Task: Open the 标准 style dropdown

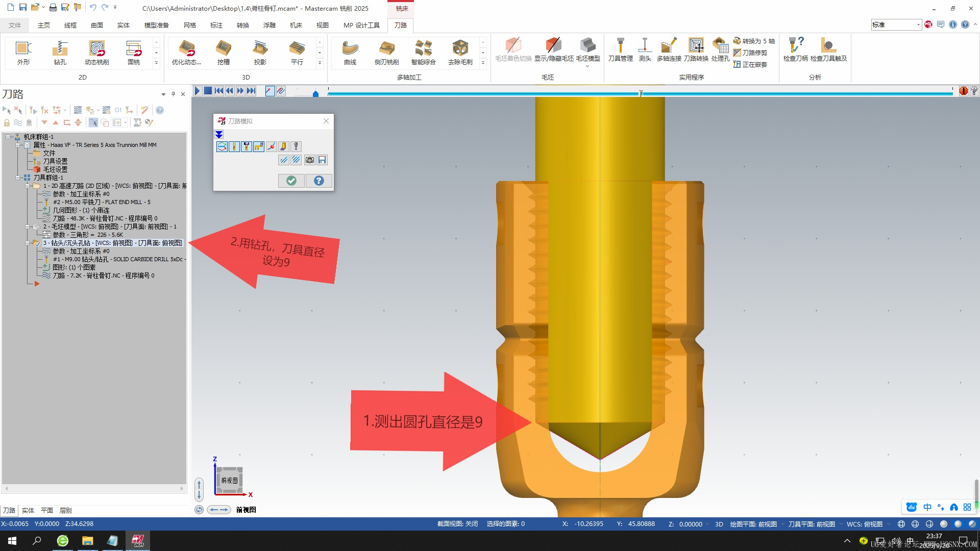Action: point(918,24)
